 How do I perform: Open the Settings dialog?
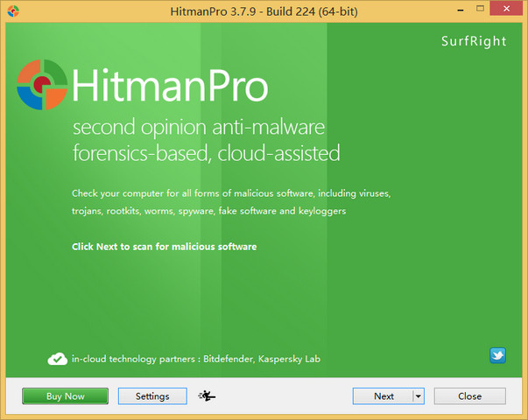tap(152, 396)
